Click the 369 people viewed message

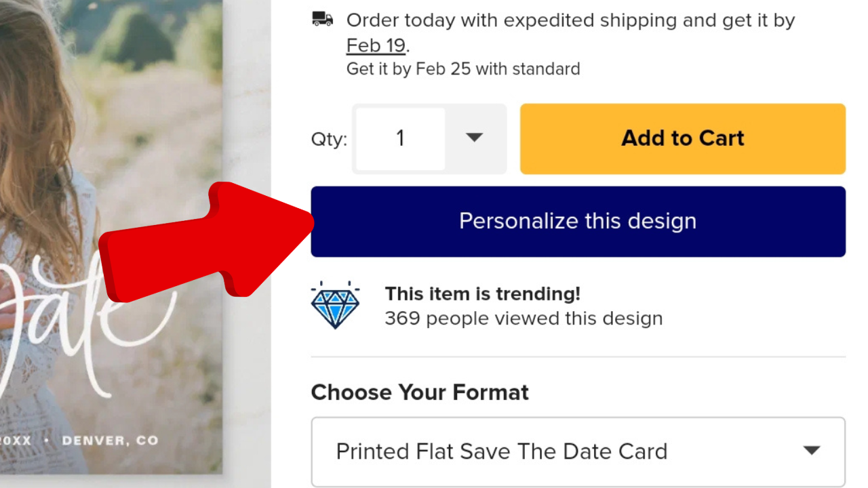(524, 318)
